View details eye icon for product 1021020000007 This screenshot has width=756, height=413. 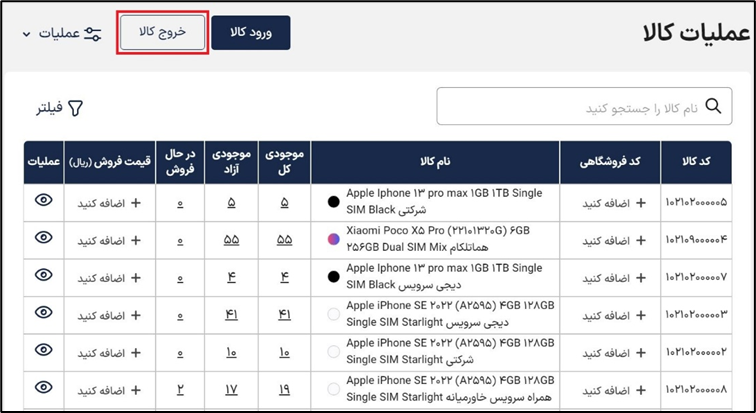point(43,275)
